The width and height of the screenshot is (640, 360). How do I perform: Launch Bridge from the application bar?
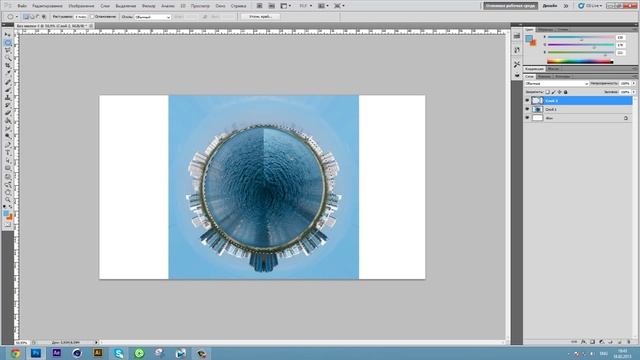click(x=260, y=6)
